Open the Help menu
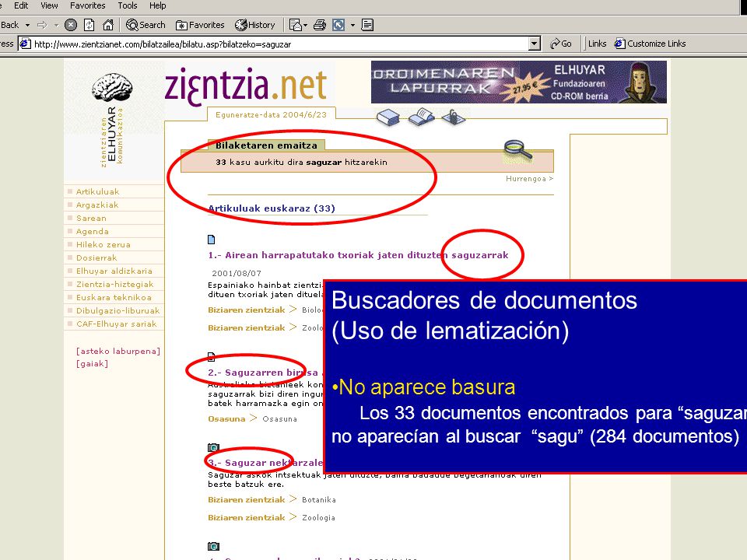 [x=158, y=5]
